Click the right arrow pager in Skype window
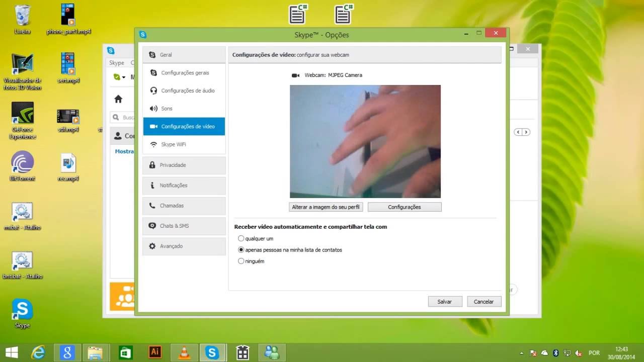 click(x=526, y=132)
